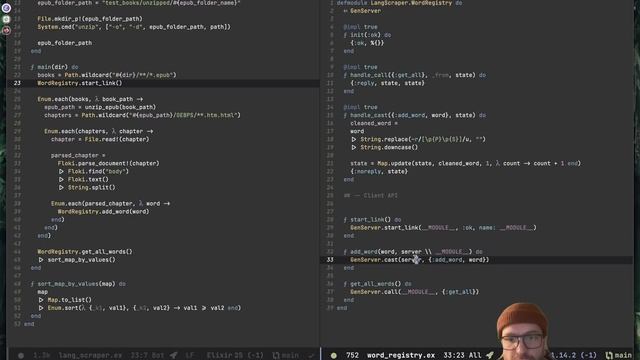Click '33:23 All' position in right modeline
This screenshot has width=640, height=360.
click(462, 356)
